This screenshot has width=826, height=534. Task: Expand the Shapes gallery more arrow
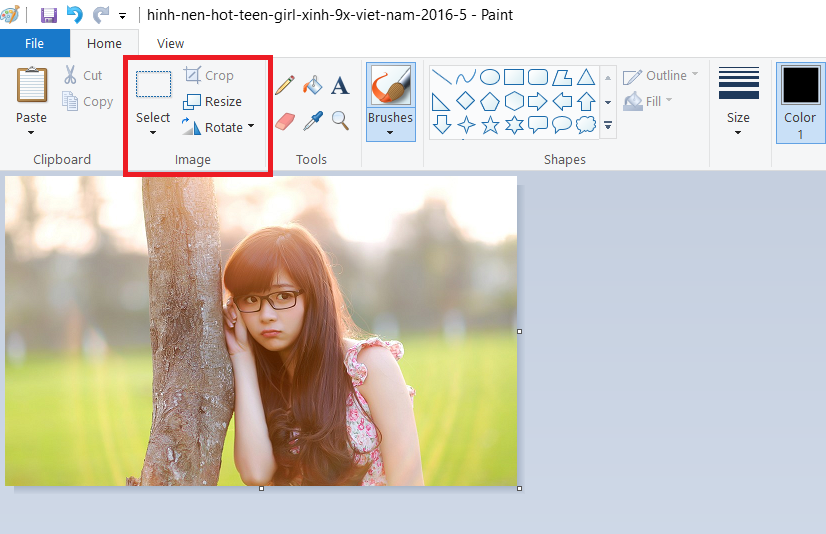tap(607, 126)
